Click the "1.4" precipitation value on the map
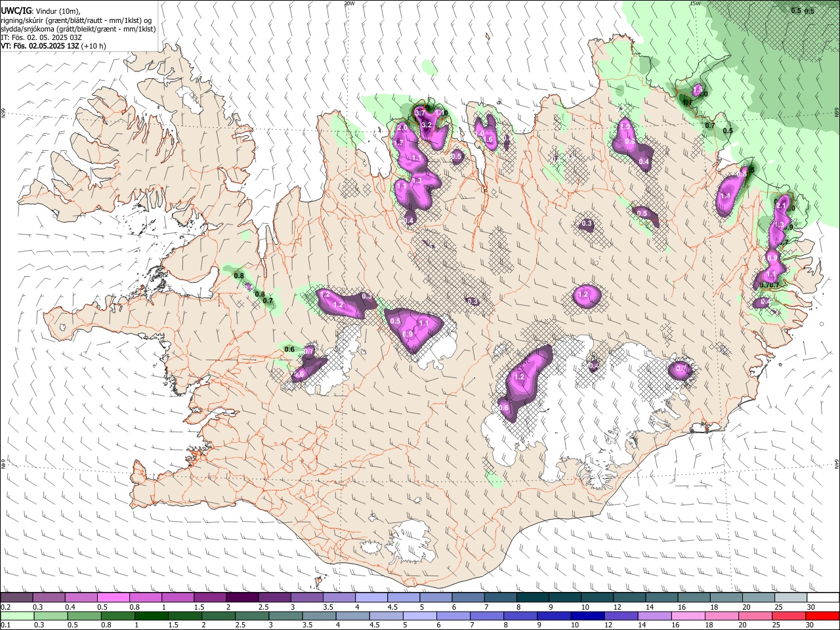This screenshot has width=840, height=630. (725, 196)
